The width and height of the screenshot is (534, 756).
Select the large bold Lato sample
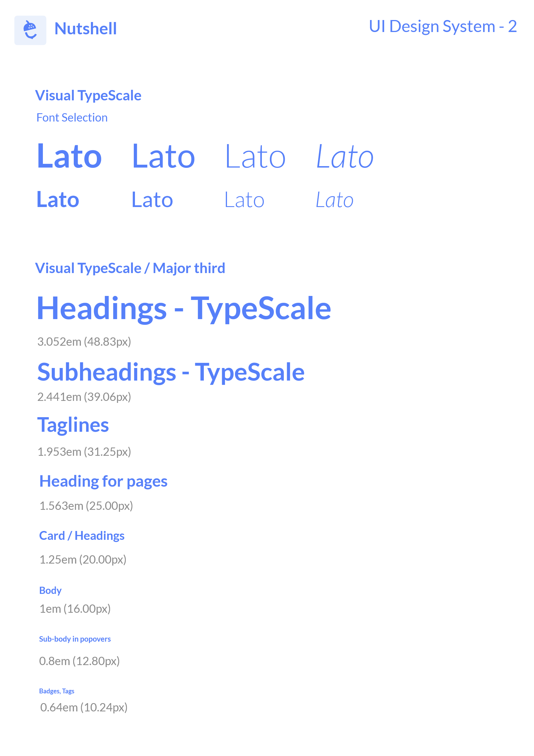tap(69, 156)
